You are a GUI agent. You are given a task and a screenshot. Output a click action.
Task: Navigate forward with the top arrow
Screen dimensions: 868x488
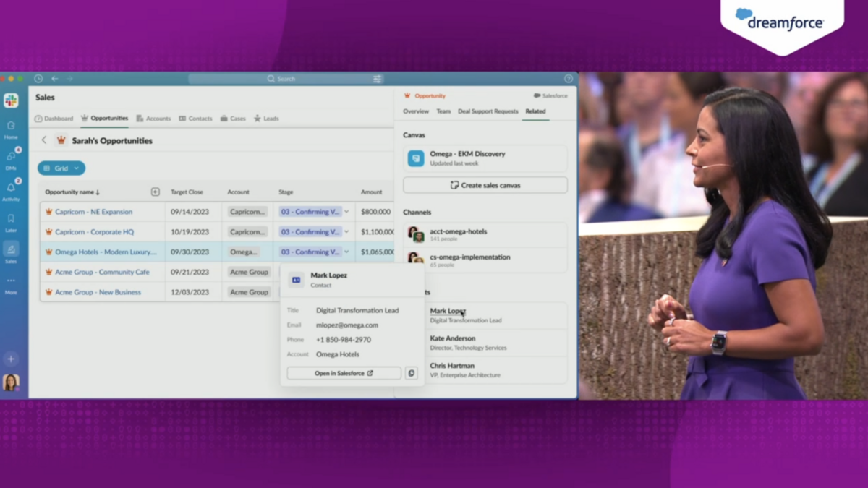(69, 79)
